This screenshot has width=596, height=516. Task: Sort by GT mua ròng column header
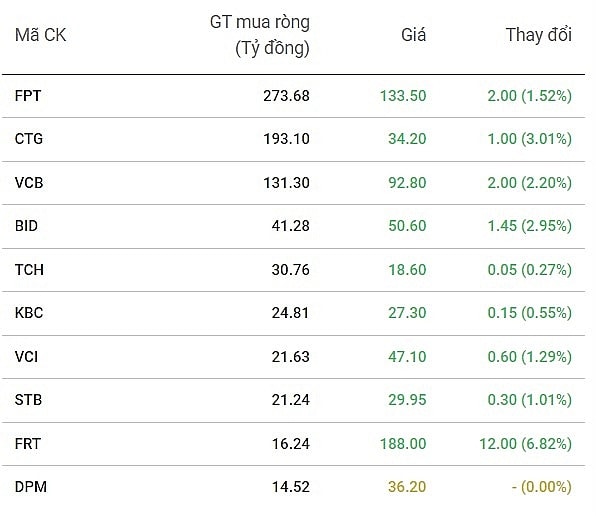click(x=260, y=35)
